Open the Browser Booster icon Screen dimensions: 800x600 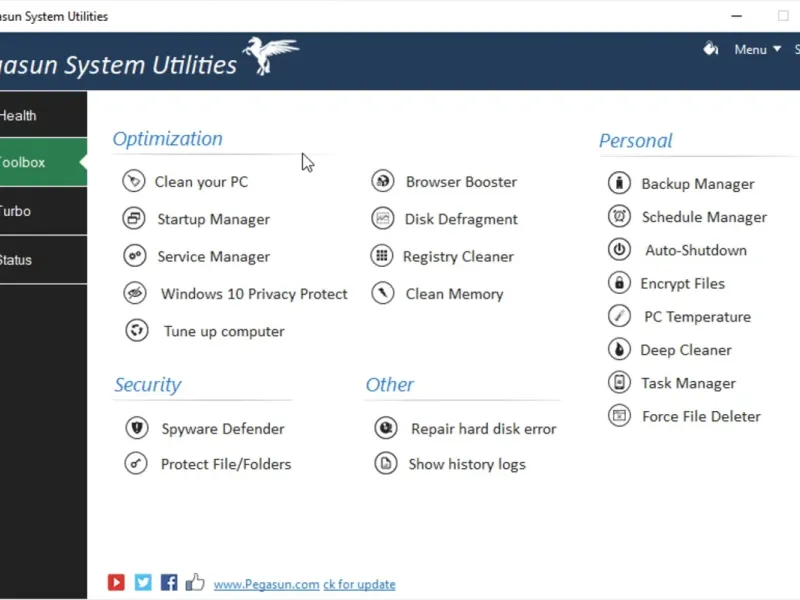tap(383, 181)
